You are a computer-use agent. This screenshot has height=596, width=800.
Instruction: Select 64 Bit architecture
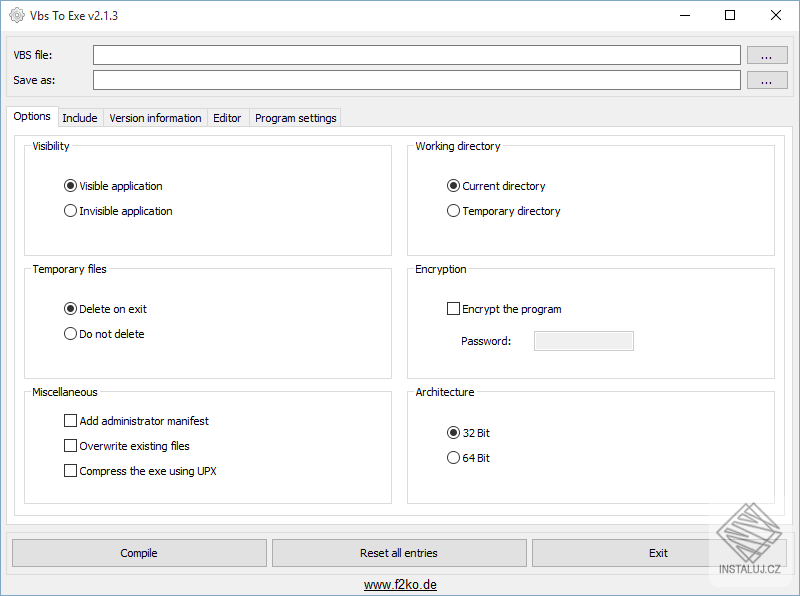point(454,458)
